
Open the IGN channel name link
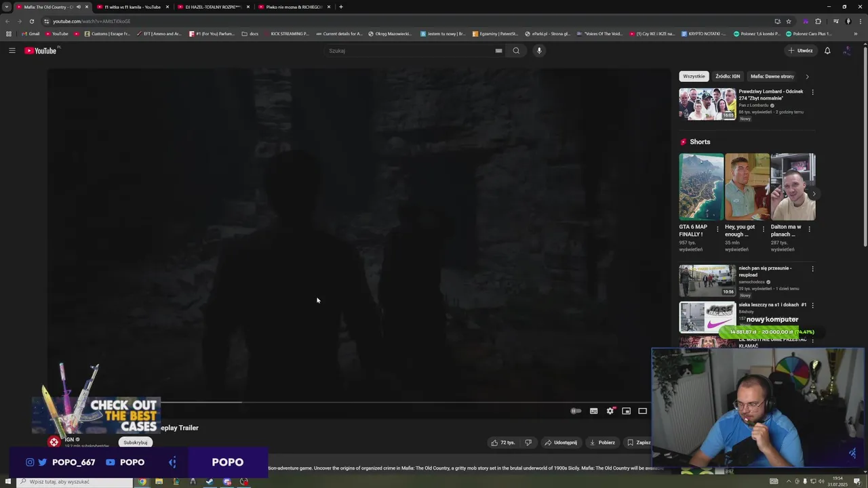[69, 439]
